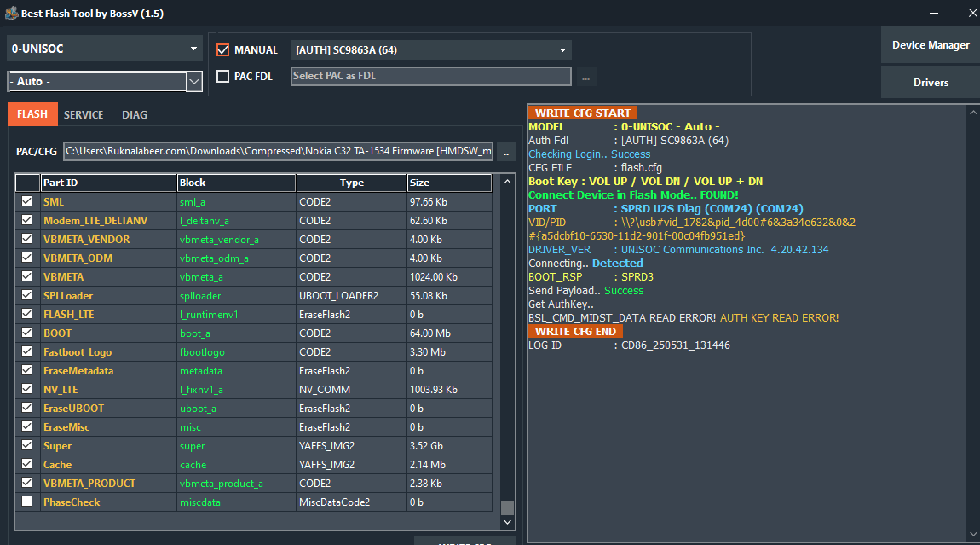Click the Best Flash Tool app icon
The image size is (980, 545).
coord(11,13)
